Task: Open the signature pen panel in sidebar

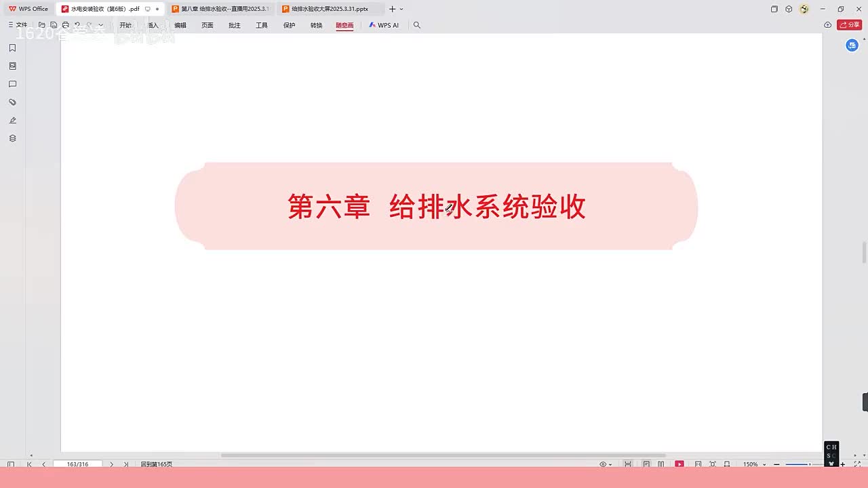Action: (12, 120)
